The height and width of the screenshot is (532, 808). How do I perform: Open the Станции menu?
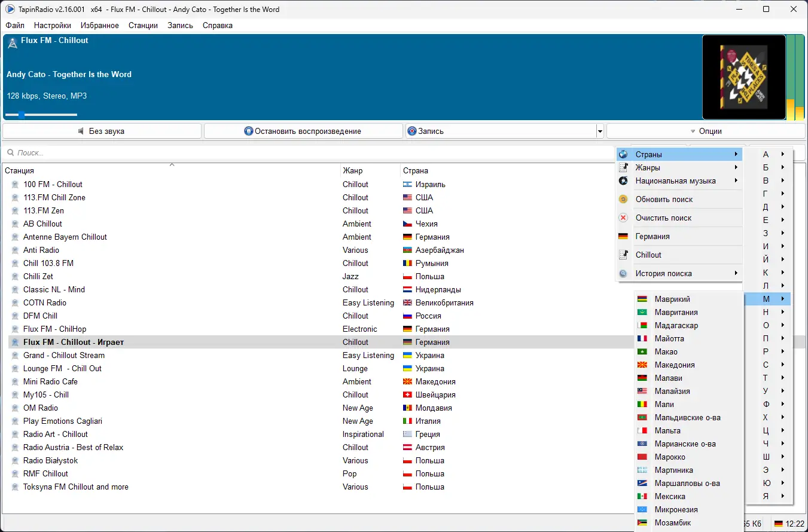click(x=143, y=25)
